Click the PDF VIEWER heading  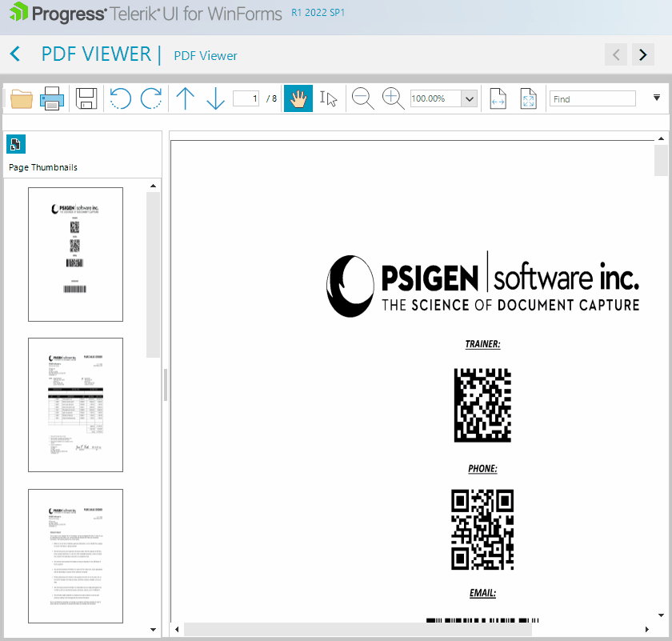pos(97,54)
